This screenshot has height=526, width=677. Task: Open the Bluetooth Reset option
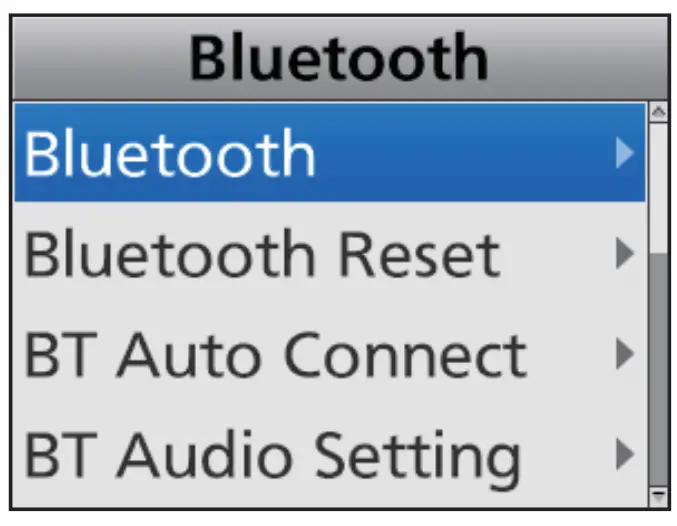260,254
